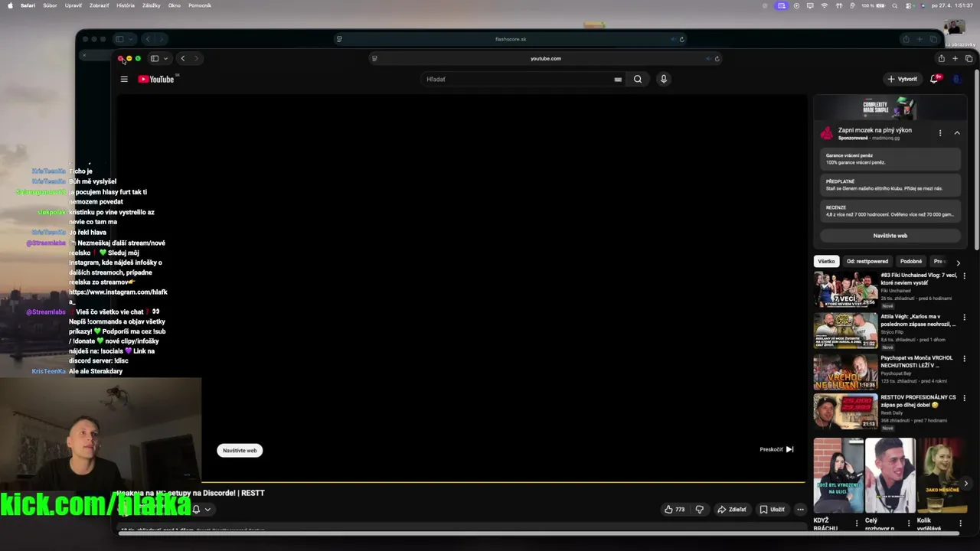Click the flashscore.sk address bar in the back window
The height and width of the screenshot is (551, 980).
pos(511,39)
